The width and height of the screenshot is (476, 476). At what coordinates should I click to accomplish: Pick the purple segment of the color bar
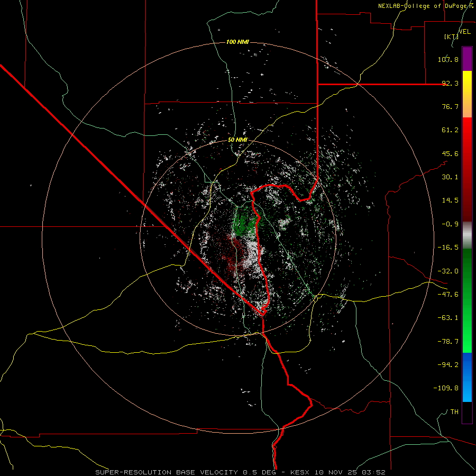pos(467,59)
